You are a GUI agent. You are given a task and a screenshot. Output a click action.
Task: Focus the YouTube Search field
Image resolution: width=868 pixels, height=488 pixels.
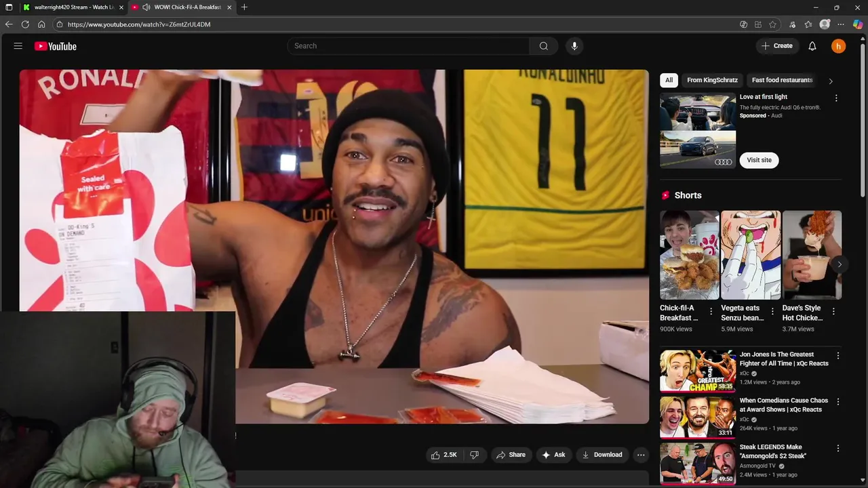pos(408,46)
